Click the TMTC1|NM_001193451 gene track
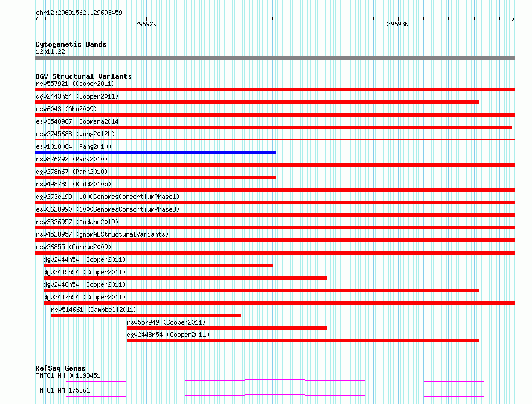This screenshot has height=404, width=532. [x=275, y=381]
